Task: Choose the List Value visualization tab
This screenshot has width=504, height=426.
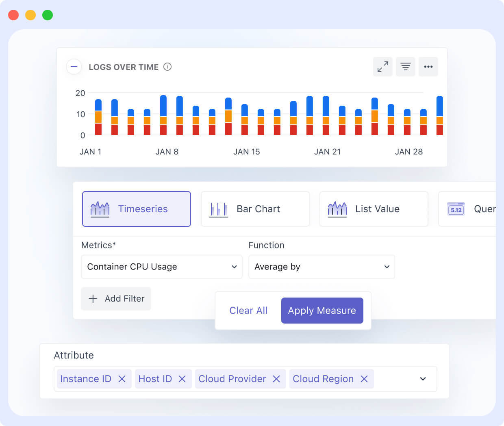Action: point(374,209)
